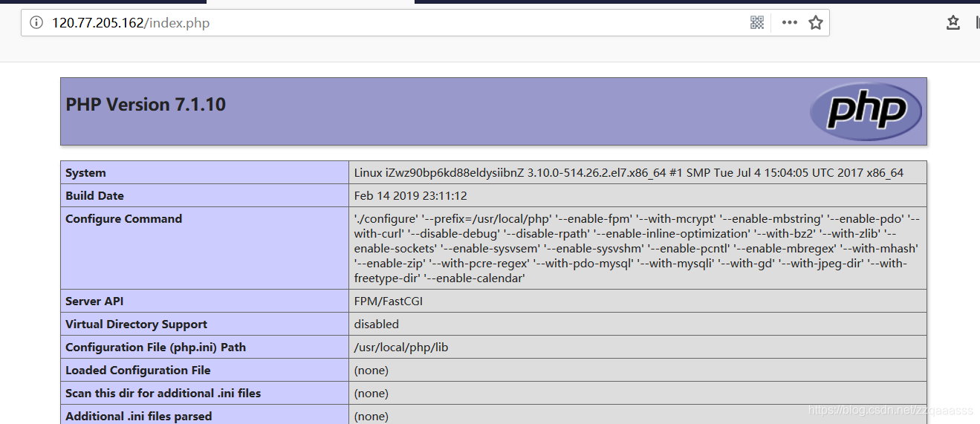Select the build date Feb 14 2019 value
The image size is (980, 424).
pyautogui.click(x=410, y=196)
